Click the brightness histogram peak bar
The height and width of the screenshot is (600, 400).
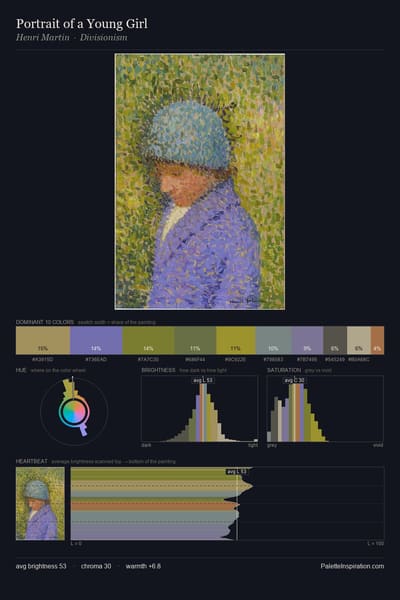coord(202,412)
